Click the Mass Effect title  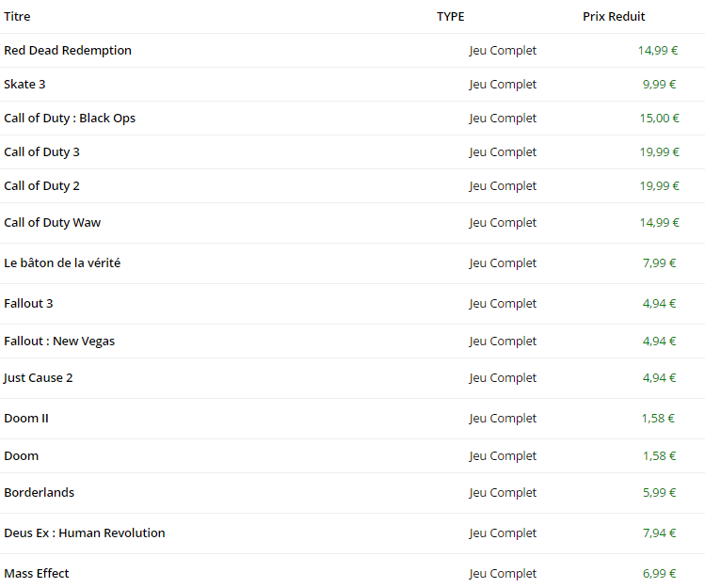click(x=37, y=574)
